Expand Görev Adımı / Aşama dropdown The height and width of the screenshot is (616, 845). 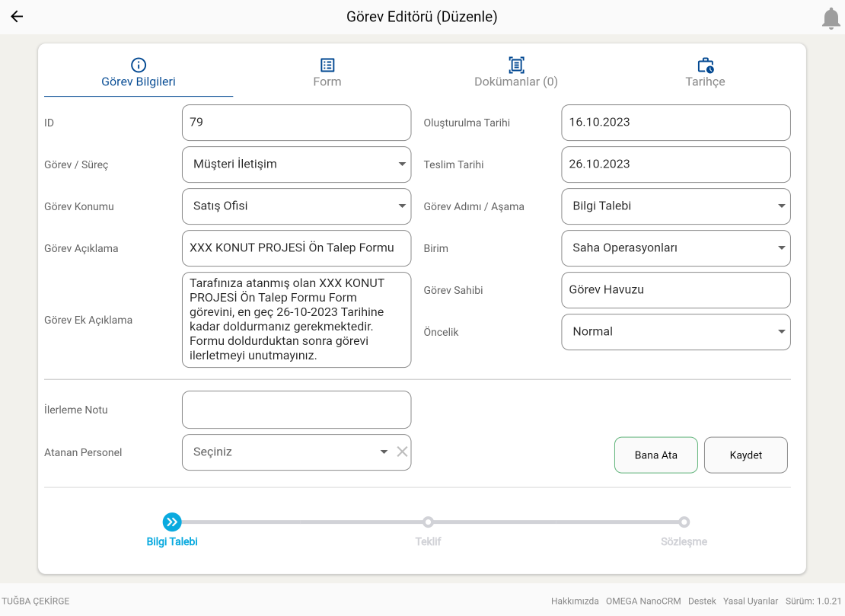point(676,206)
